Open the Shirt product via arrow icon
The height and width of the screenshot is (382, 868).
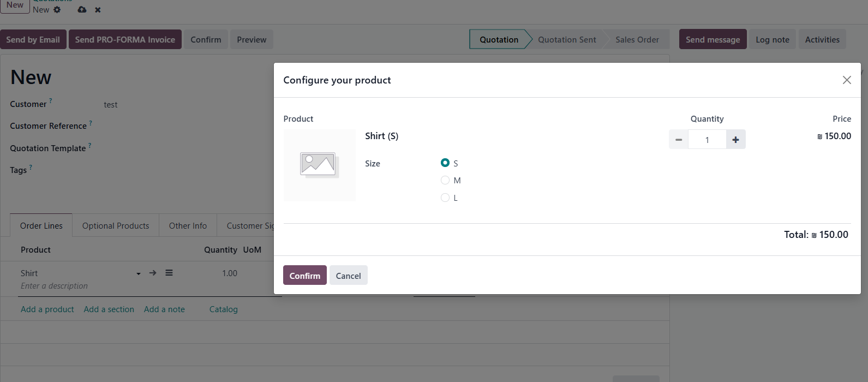coord(153,273)
